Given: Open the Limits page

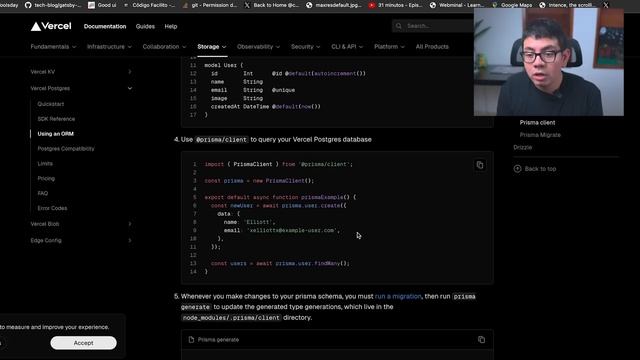Looking at the screenshot, I should tap(45, 164).
